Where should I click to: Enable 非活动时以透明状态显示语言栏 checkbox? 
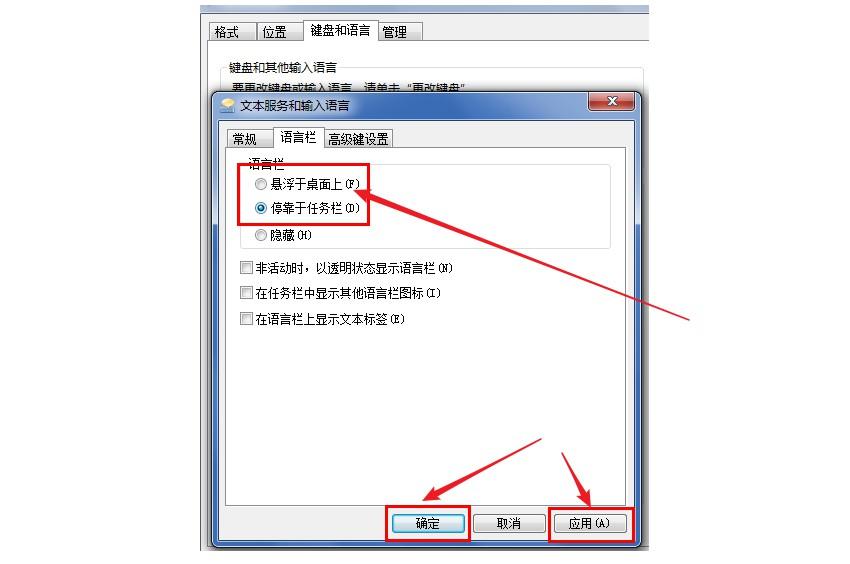pos(246,267)
